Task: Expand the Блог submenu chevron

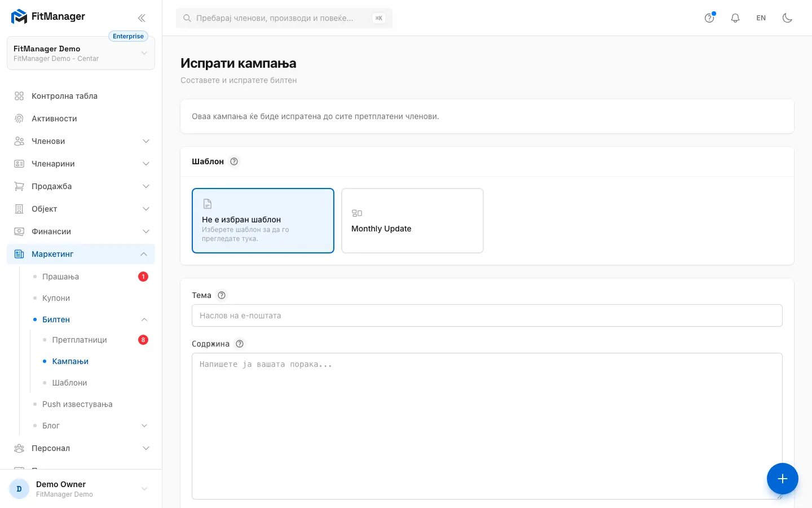Action: click(x=144, y=426)
